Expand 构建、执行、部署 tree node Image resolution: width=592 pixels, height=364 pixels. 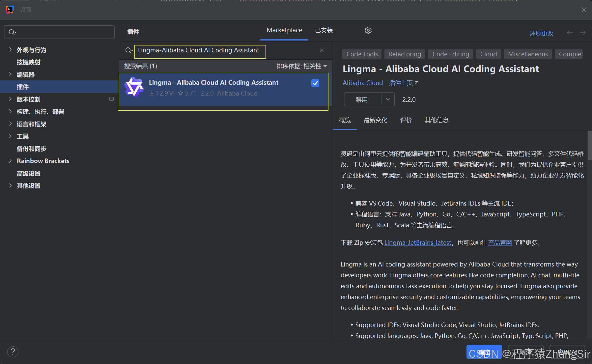pyautogui.click(x=10, y=111)
